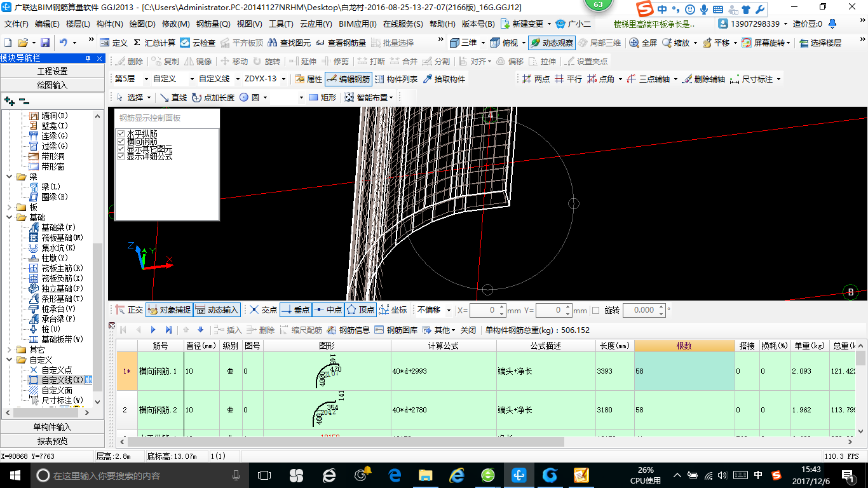868x488 pixels.
Task: Expand all using the plus tree icon
Action: tap(10, 101)
